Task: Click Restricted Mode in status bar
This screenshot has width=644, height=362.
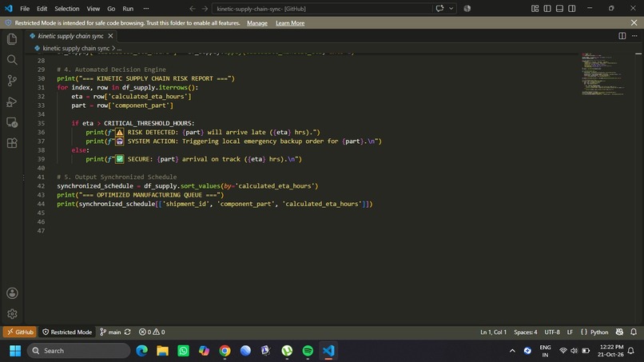Action: tap(67, 332)
